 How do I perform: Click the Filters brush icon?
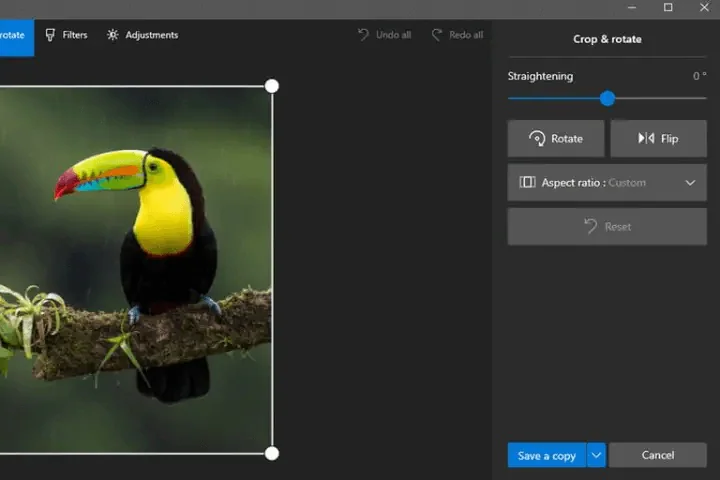[x=50, y=35]
